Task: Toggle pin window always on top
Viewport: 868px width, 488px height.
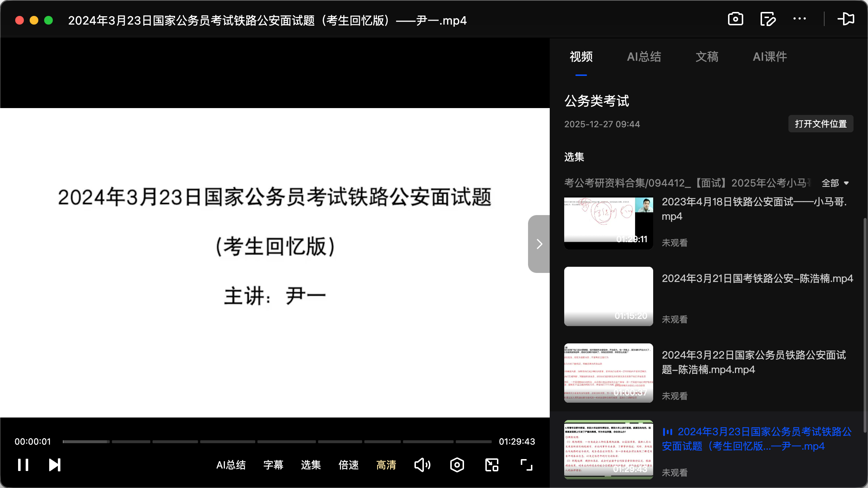Action: 847,19
